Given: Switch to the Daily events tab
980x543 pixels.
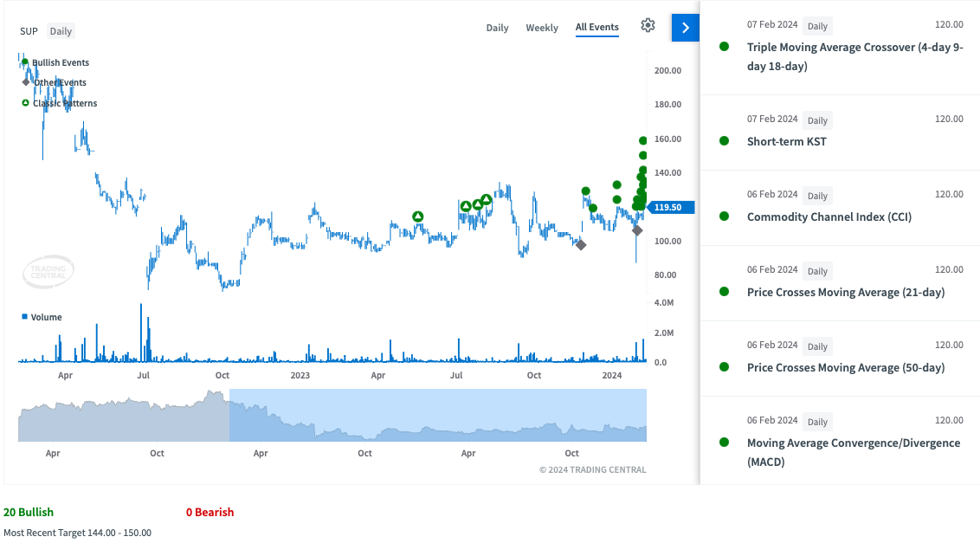Looking at the screenshot, I should pyautogui.click(x=498, y=28).
